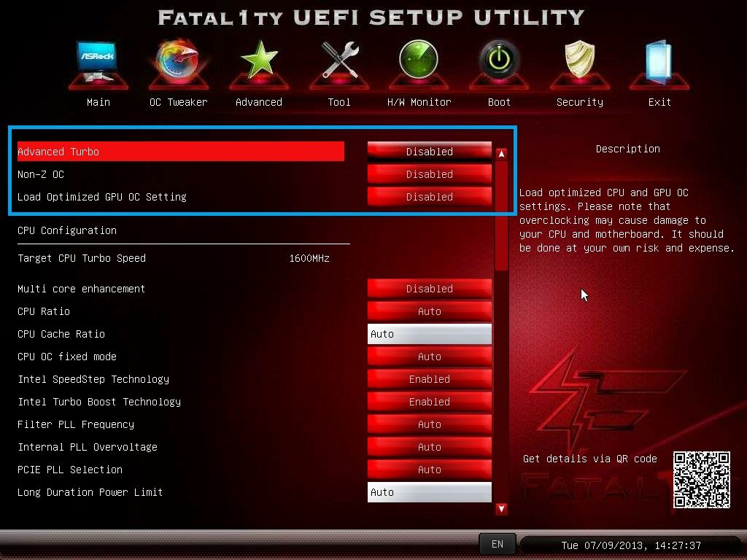The height and width of the screenshot is (560, 747).
Task: Click the Get details via QR code text
Action: pos(589,459)
